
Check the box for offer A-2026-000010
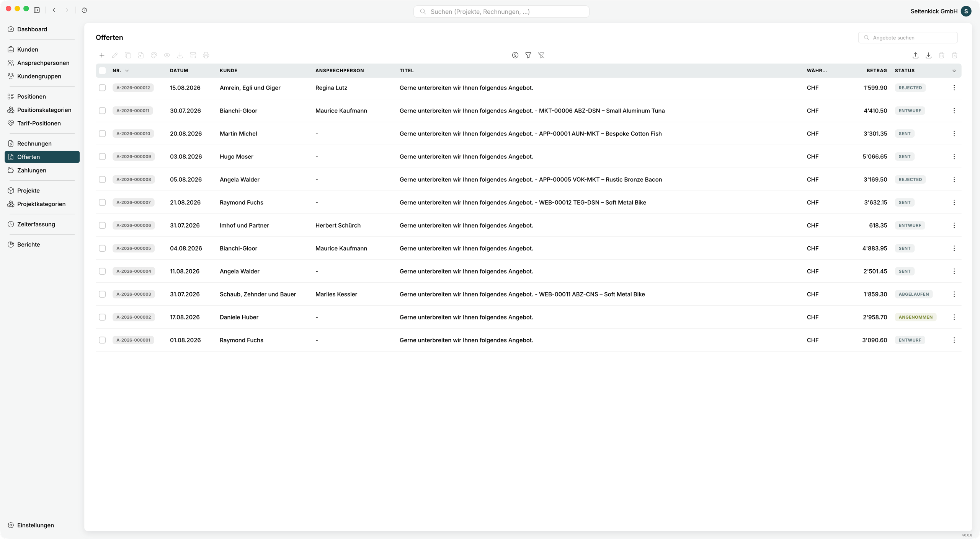pos(102,134)
